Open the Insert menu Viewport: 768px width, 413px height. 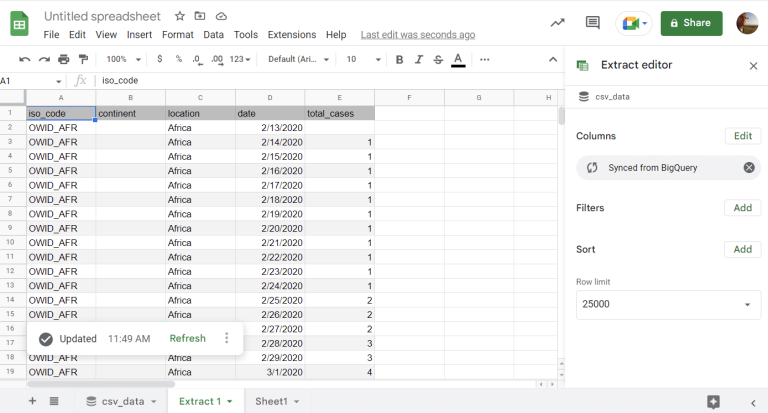coord(140,35)
